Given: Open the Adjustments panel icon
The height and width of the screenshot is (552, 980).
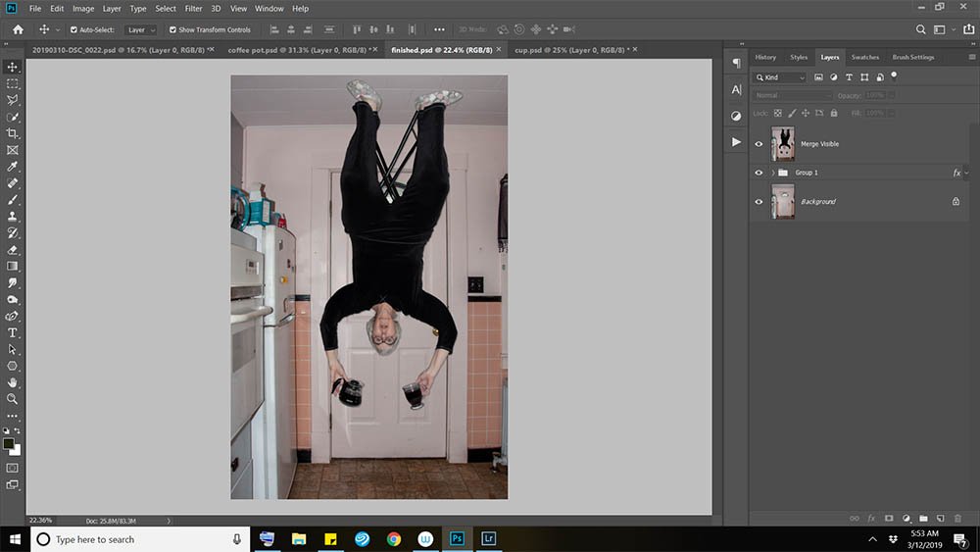Looking at the screenshot, I should pyautogui.click(x=736, y=116).
